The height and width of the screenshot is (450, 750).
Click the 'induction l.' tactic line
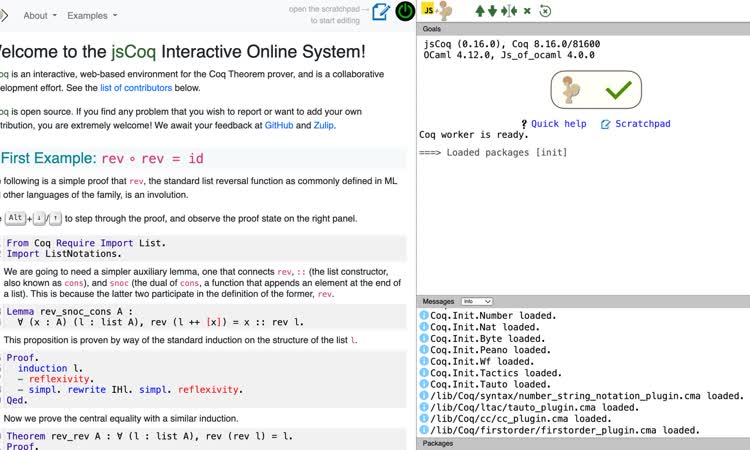click(x=50, y=368)
